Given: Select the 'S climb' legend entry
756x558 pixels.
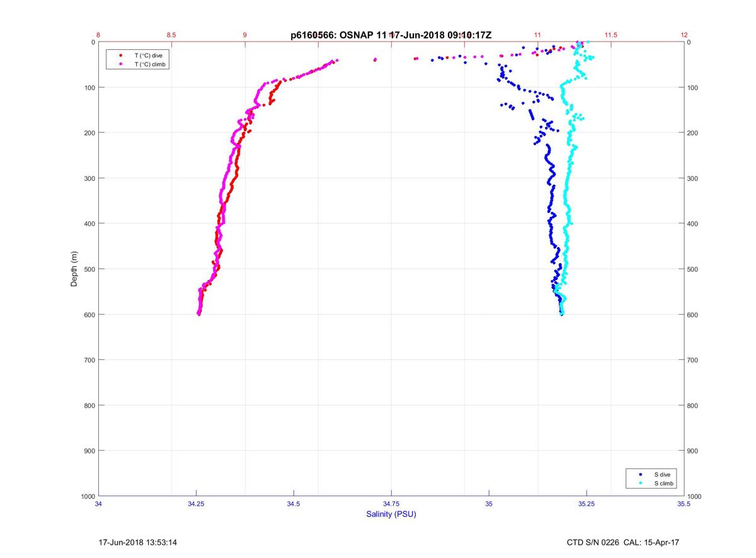Looking at the screenshot, I should click(664, 483).
